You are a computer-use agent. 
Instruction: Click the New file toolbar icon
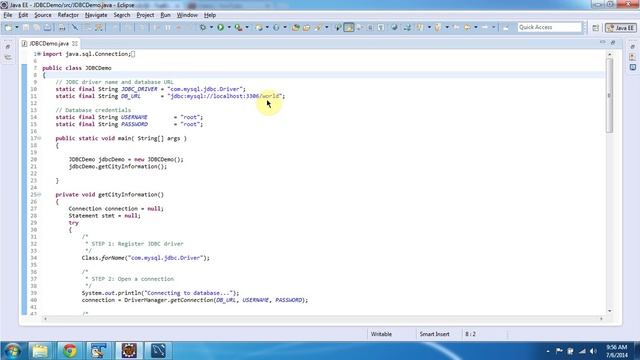(8, 27)
